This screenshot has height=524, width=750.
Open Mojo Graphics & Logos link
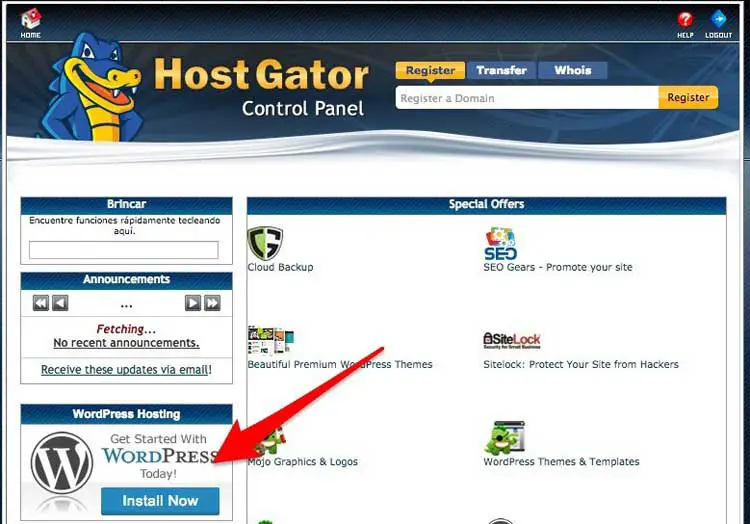(x=303, y=462)
